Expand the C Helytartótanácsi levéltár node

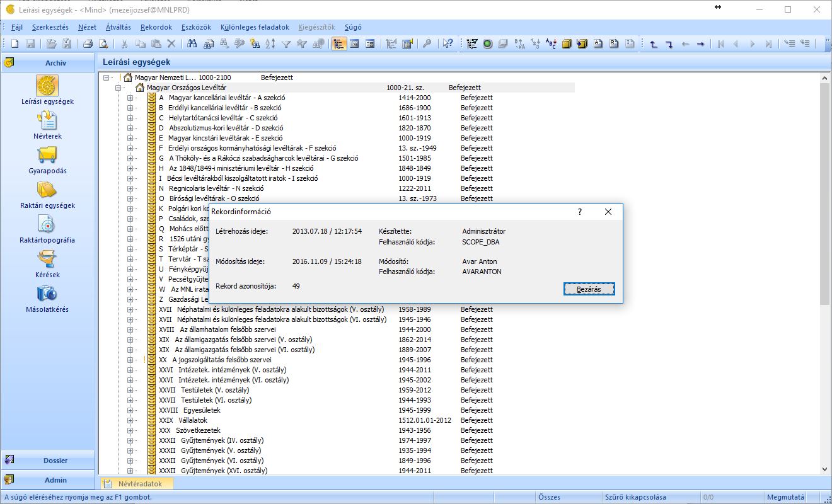pos(130,118)
